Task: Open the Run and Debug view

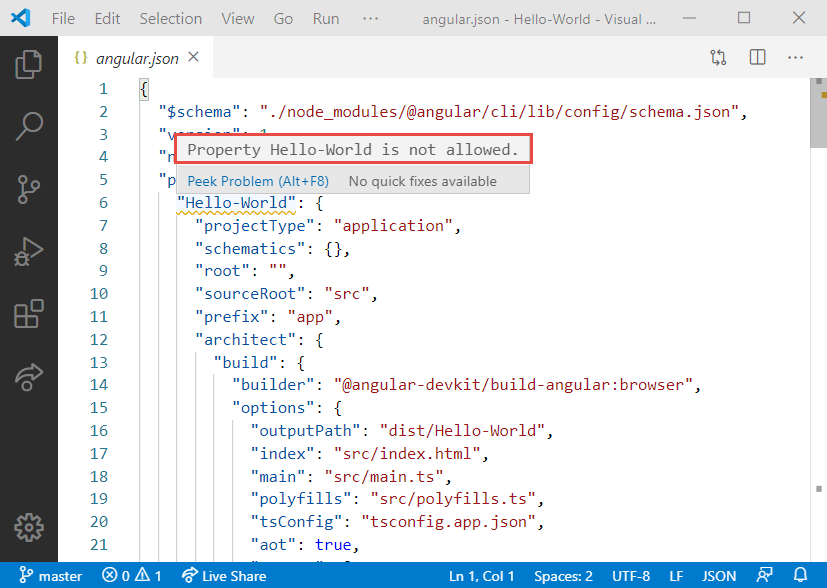Action: point(28,252)
